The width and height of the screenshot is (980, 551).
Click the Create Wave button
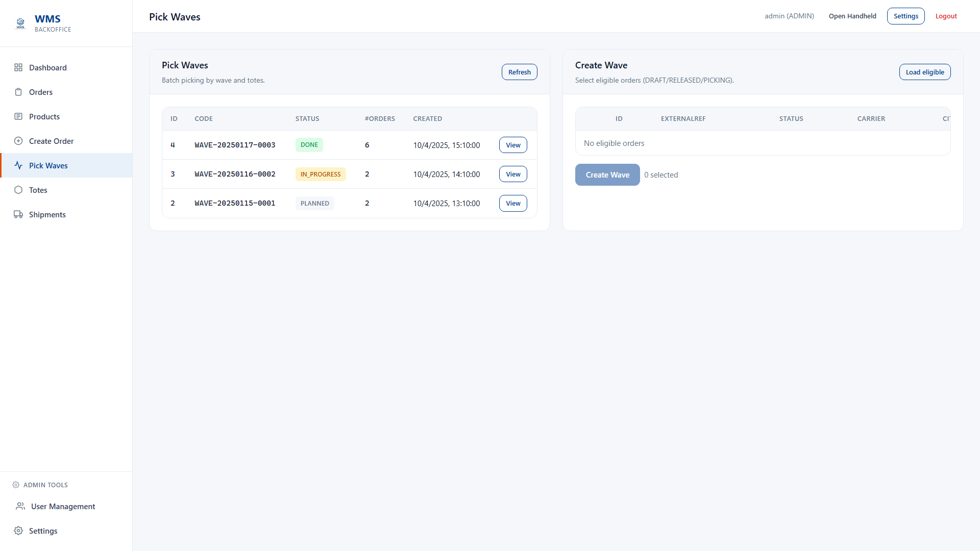pos(607,174)
